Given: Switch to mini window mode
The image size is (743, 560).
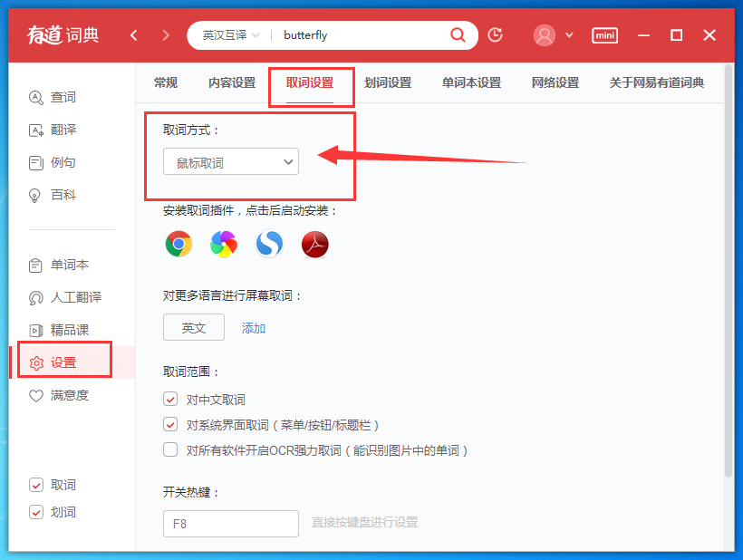Looking at the screenshot, I should pyautogui.click(x=604, y=35).
